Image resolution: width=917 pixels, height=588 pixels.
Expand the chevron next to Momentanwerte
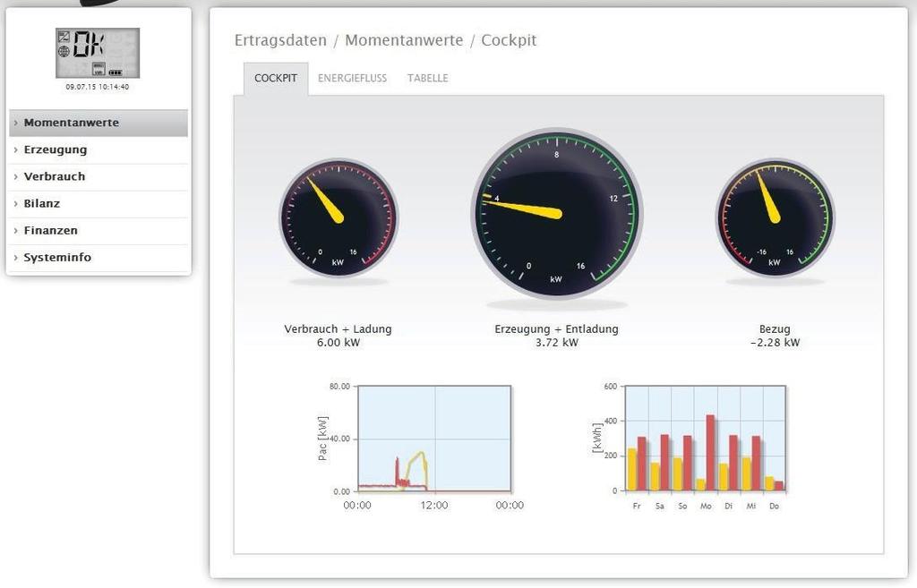pos(16,123)
